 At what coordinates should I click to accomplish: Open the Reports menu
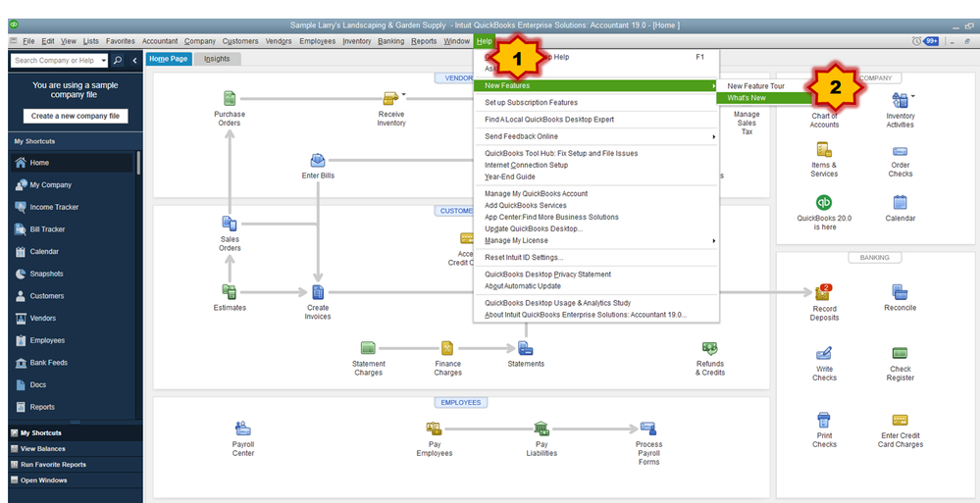coord(424,41)
